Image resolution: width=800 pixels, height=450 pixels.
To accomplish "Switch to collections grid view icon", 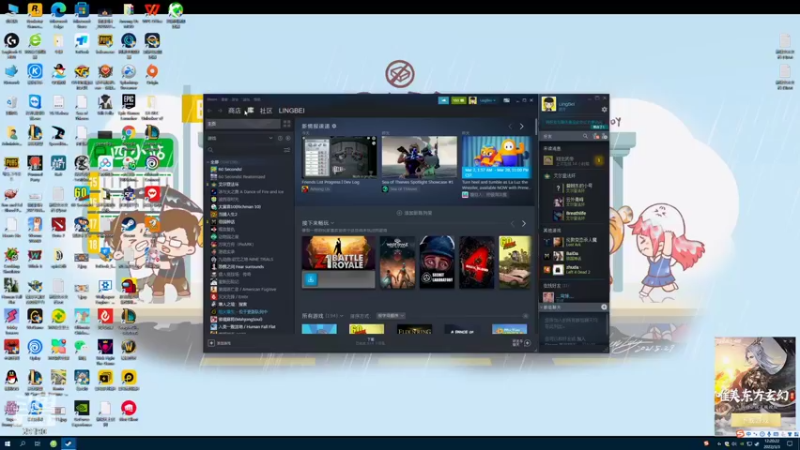I will tap(287, 124).
